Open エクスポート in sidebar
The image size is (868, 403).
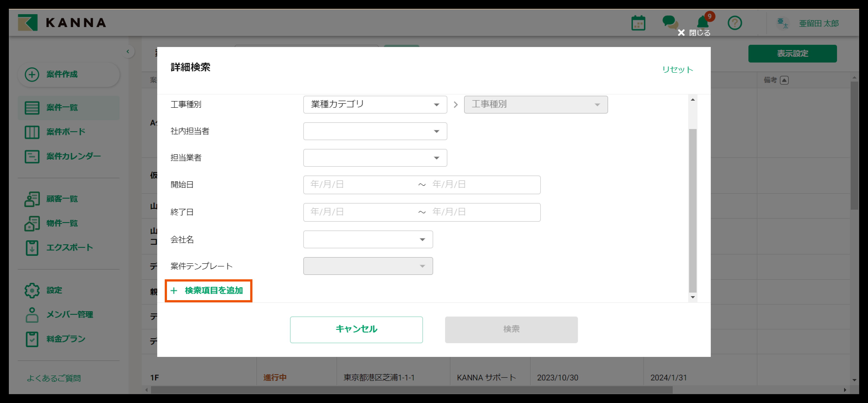click(69, 248)
